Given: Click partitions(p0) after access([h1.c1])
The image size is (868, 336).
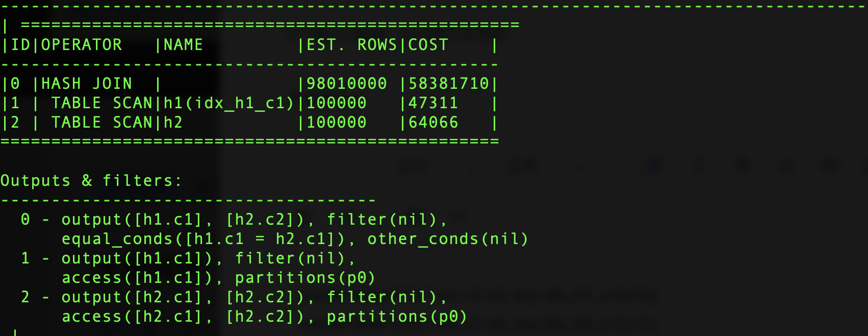Looking at the screenshot, I should pyautogui.click(x=305, y=278).
